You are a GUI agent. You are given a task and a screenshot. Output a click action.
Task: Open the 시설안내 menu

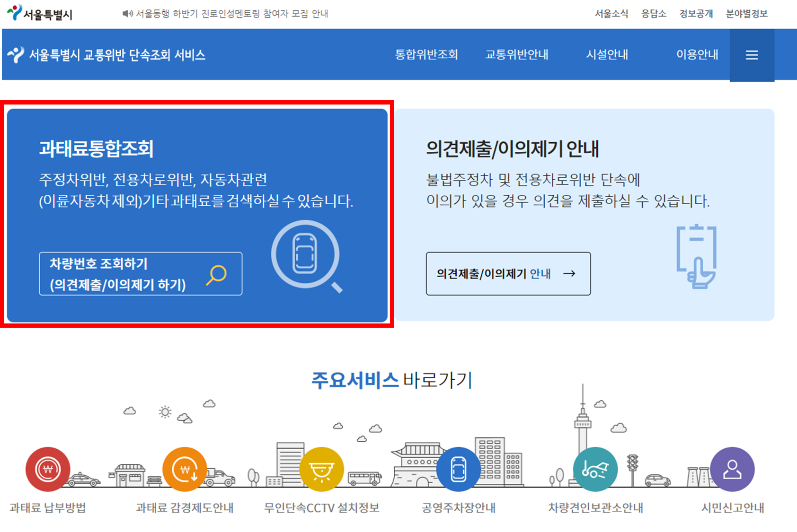click(x=607, y=55)
